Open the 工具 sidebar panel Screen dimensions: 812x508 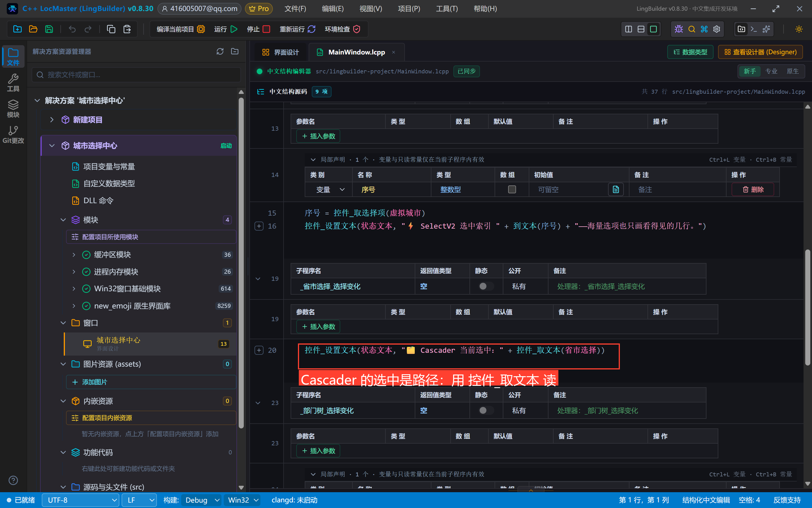[13, 83]
